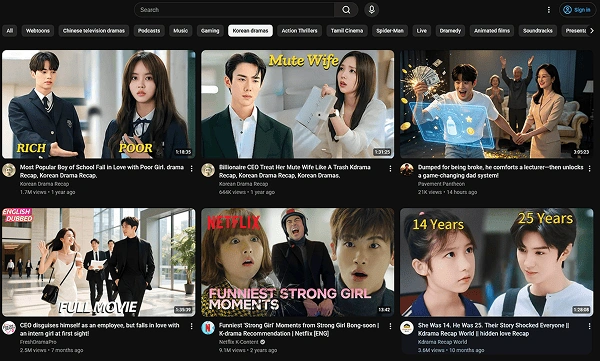The width and height of the screenshot is (600, 361).
Task: Activate voice search microphone icon
Action: click(x=371, y=10)
